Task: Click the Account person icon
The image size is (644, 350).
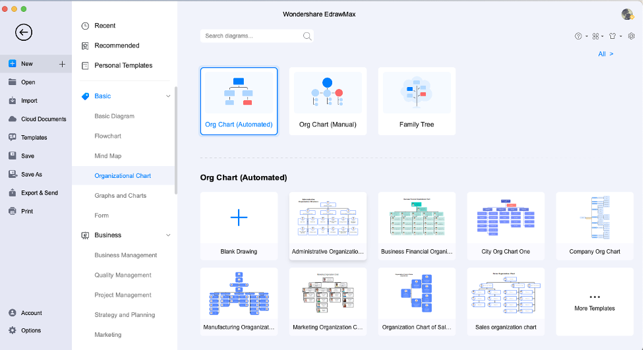Action: click(13, 312)
